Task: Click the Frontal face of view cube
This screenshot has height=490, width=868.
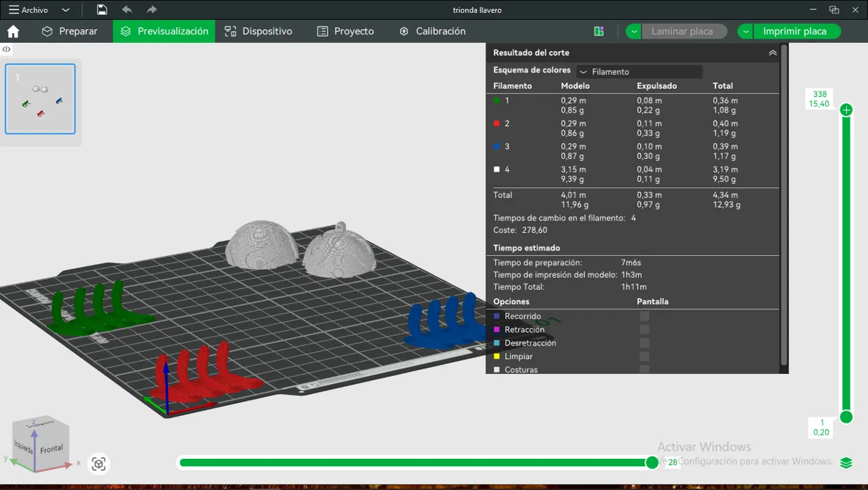Action: (52, 449)
